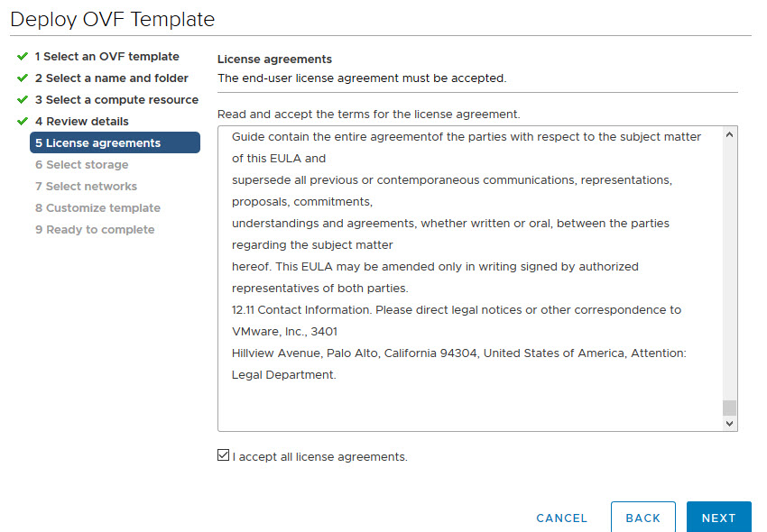Click step 7 Select networks
767x532 pixels.
point(86,187)
